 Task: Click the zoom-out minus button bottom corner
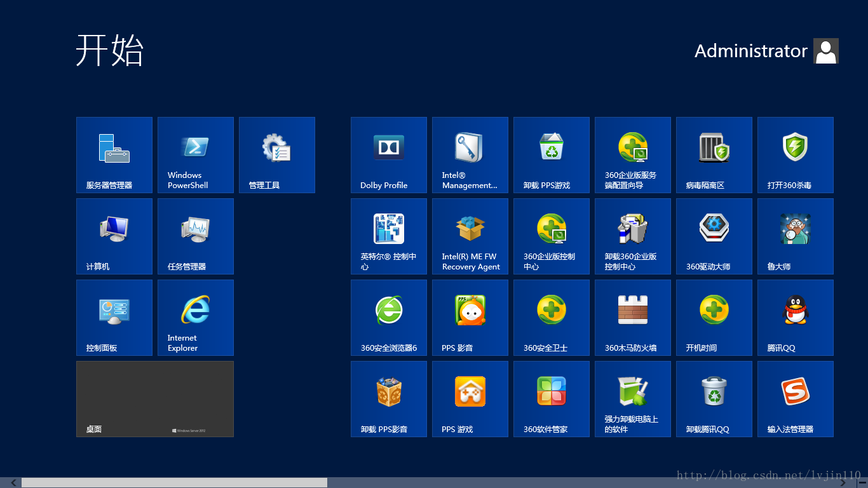pos(862,483)
